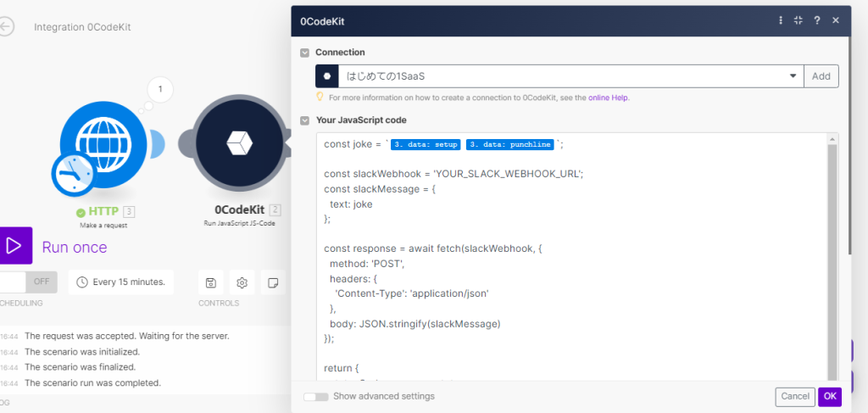Click the code line body: JSON.stringify(slackMessage)
This screenshot has height=413, width=868.
(x=415, y=324)
